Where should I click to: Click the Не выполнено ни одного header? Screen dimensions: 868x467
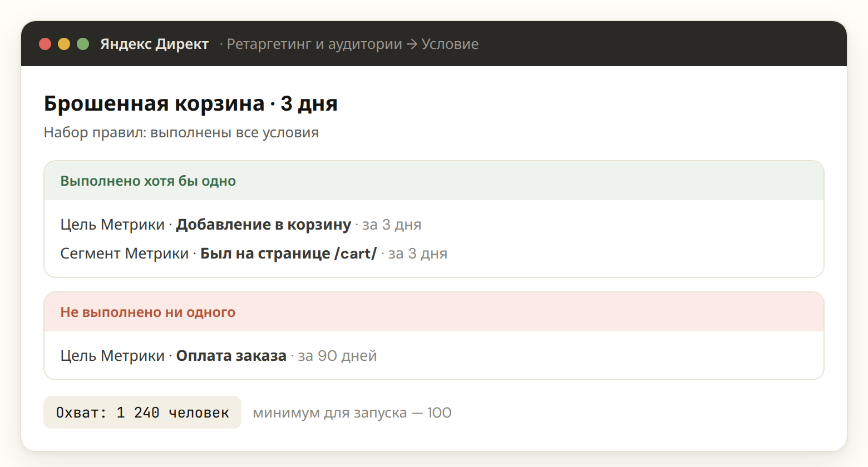(x=434, y=312)
